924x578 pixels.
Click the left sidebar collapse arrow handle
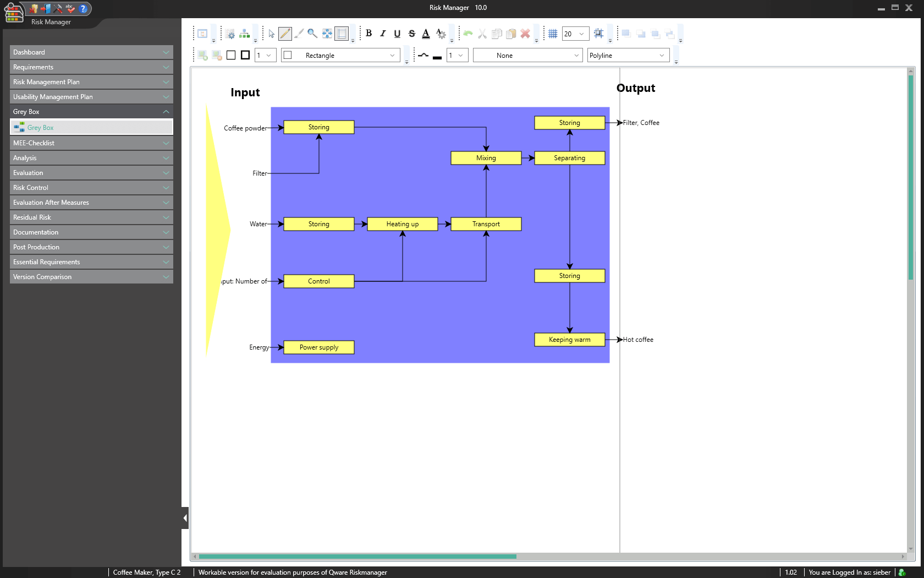tap(185, 518)
